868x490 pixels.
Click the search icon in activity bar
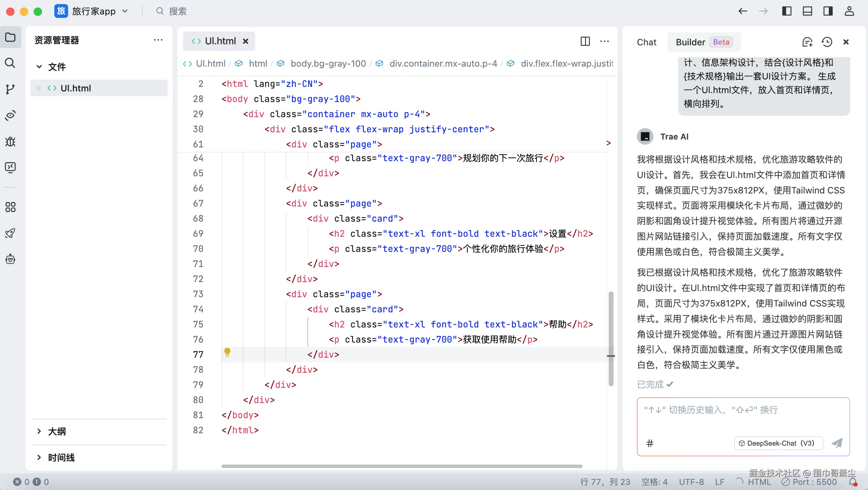click(x=10, y=63)
